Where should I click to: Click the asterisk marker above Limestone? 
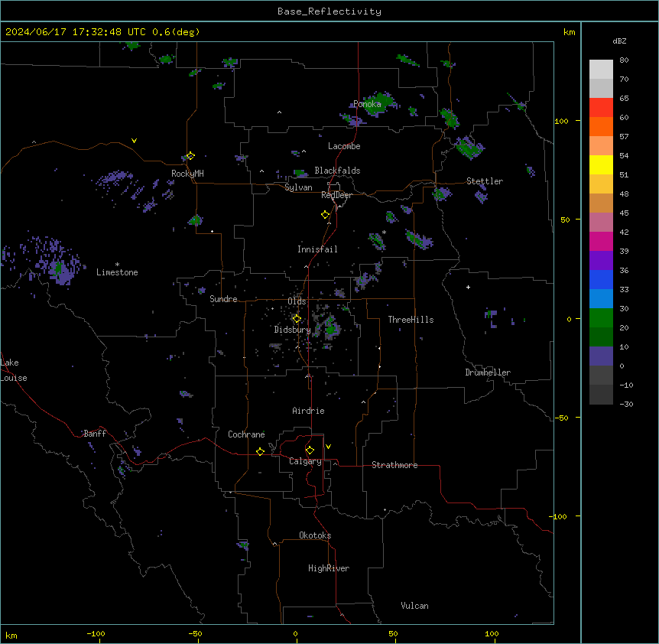point(117,265)
